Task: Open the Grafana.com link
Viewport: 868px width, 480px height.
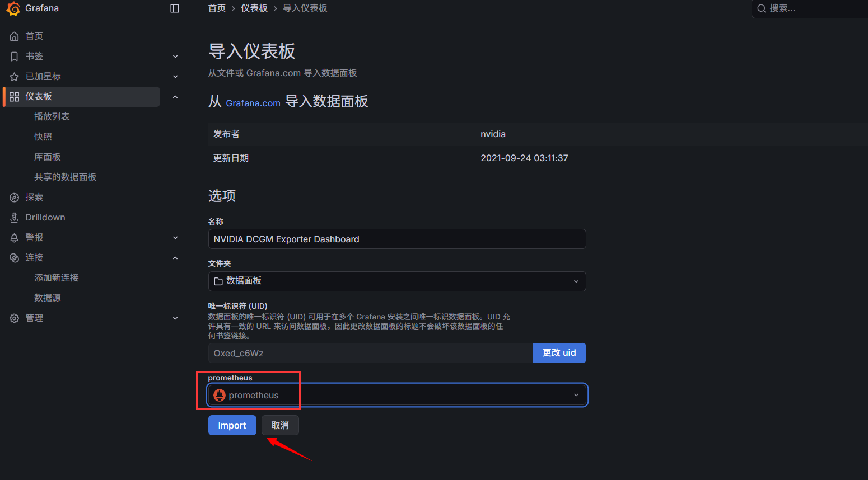Action: point(253,103)
